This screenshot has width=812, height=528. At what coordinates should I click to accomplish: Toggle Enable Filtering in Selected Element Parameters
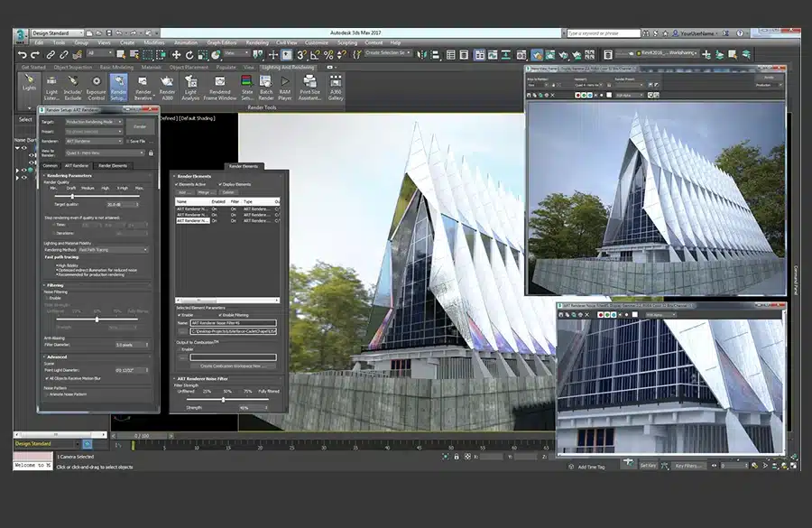[x=221, y=315]
